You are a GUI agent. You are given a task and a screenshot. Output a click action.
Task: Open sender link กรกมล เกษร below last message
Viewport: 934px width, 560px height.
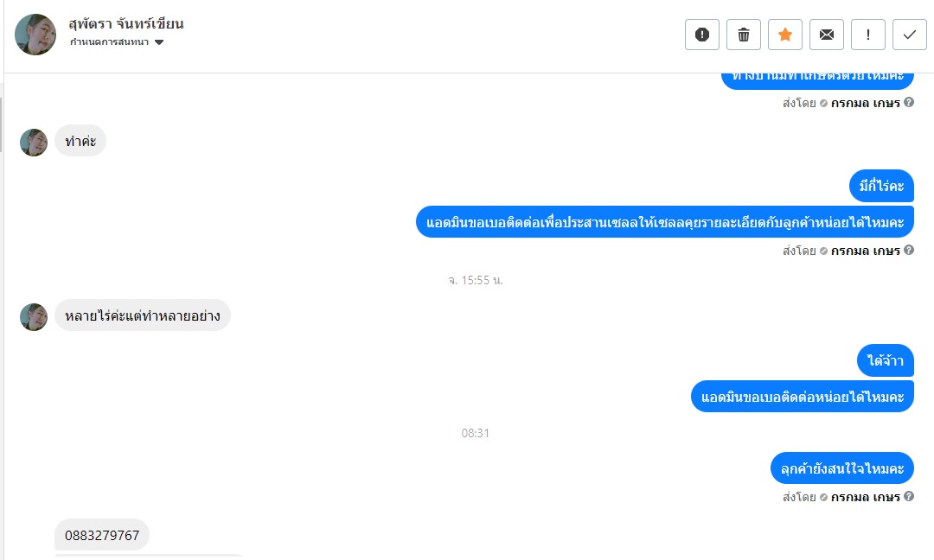tap(865, 497)
